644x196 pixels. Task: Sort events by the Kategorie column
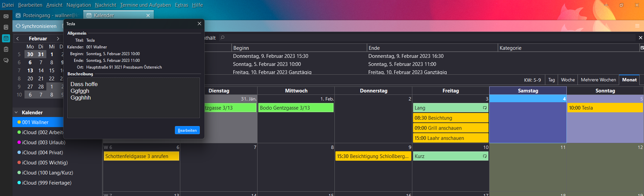click(568, 48)
